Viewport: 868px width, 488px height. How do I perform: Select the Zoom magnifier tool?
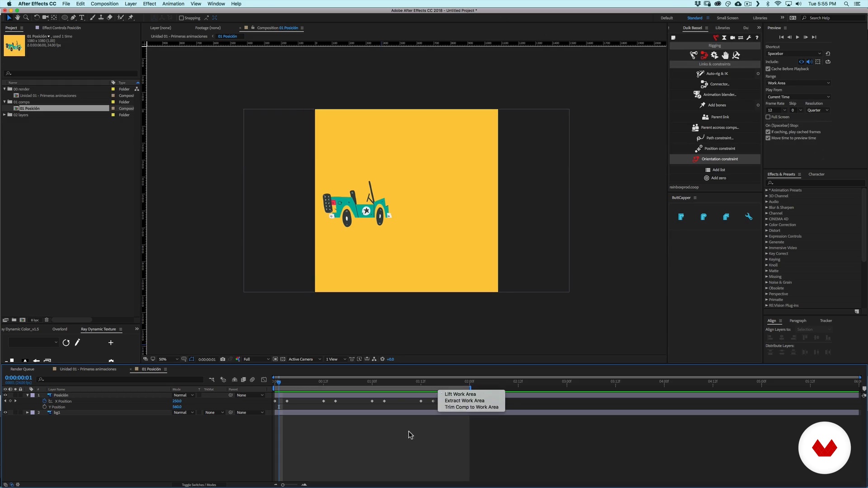26,18
